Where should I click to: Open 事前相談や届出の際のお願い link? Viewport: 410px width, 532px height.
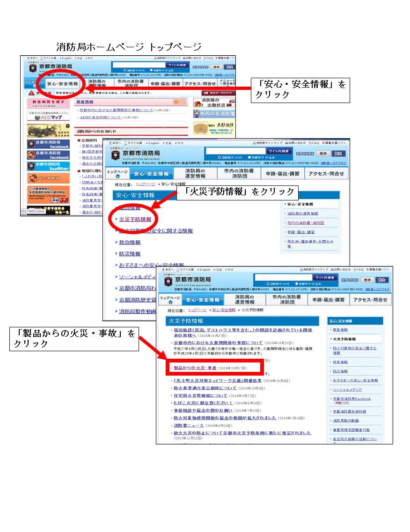[203, 411]
